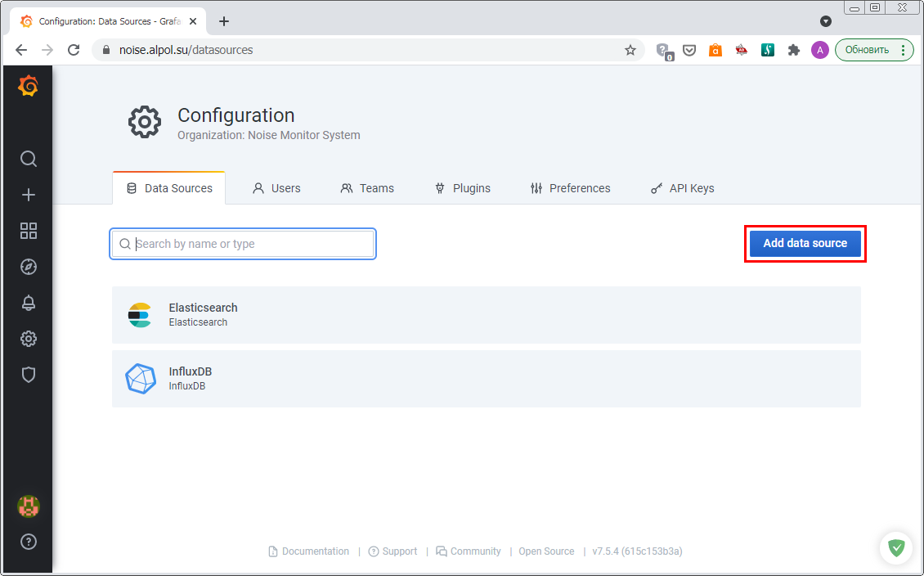Image resolution: width=924 pixels, height=576 pixels.
Task: Click the Documentation footer link
Action: 315,551
